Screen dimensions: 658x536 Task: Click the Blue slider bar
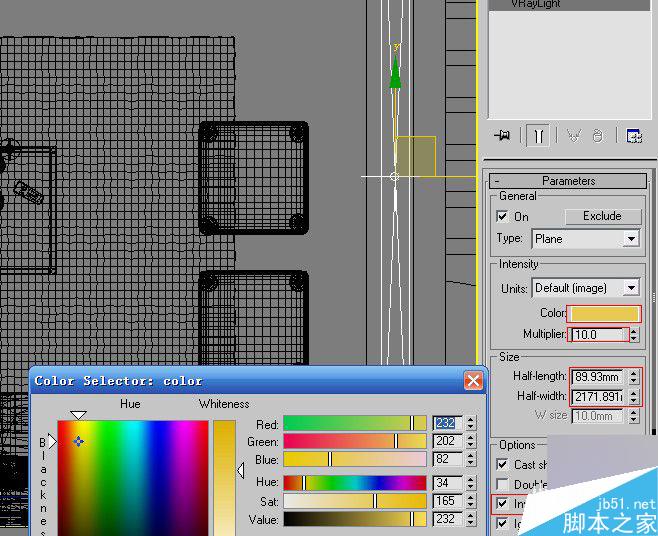tap(355, 459)
